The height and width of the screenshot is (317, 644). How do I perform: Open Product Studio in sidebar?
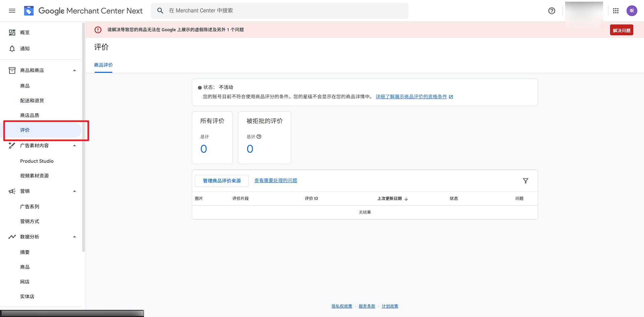coord(37,161)
